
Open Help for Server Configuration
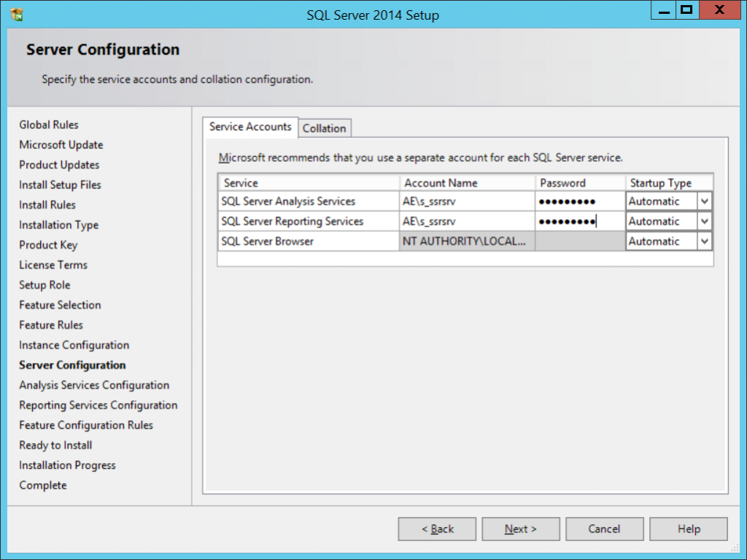click(687, 529)
